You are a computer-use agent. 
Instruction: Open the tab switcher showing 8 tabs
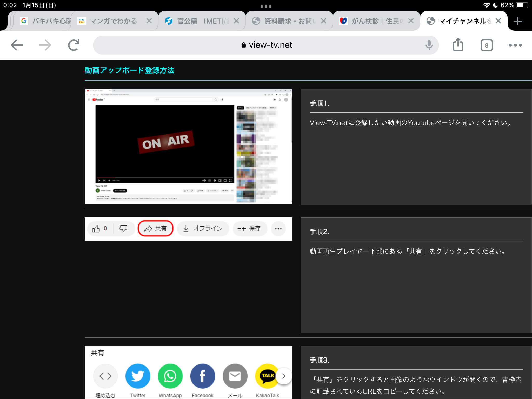[x=487, y=45]
